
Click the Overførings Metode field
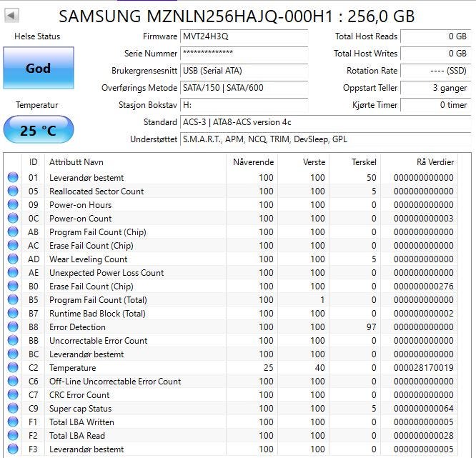tap(244, 87)
